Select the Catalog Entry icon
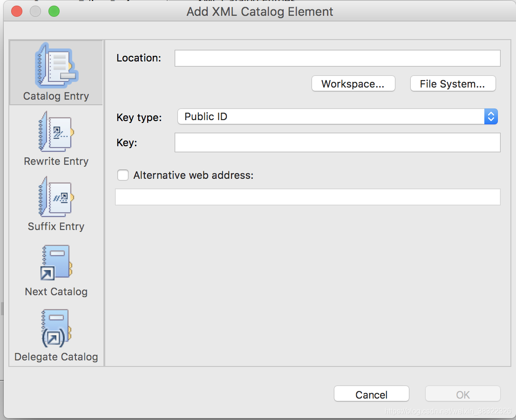 click(56, 66)
